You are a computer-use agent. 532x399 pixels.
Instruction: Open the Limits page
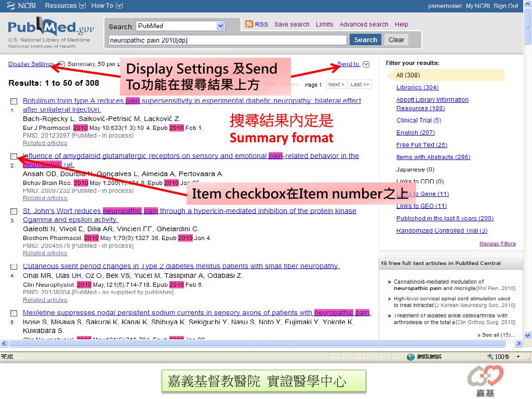point(324,24)
